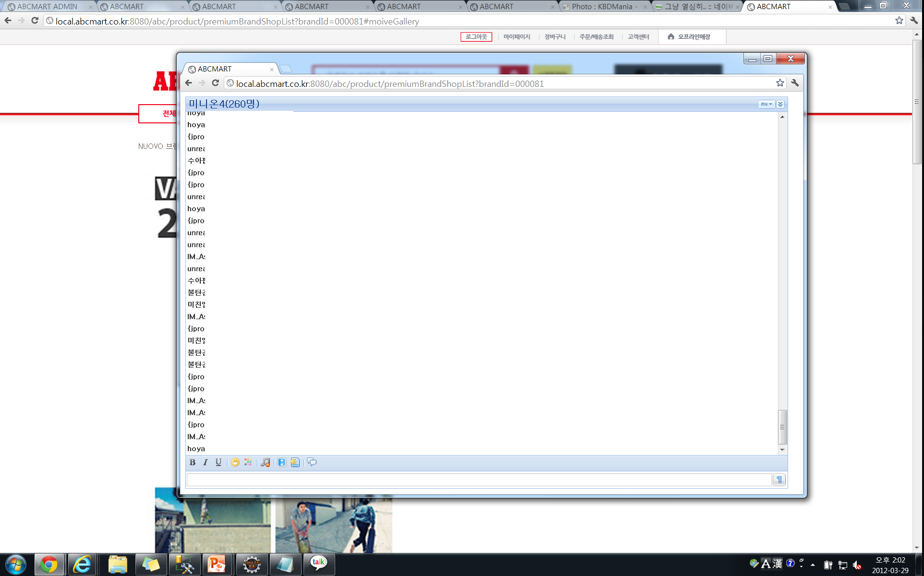Open the 오프라인매장 store link
Viewport: 924px width, 576px height.
689,37
